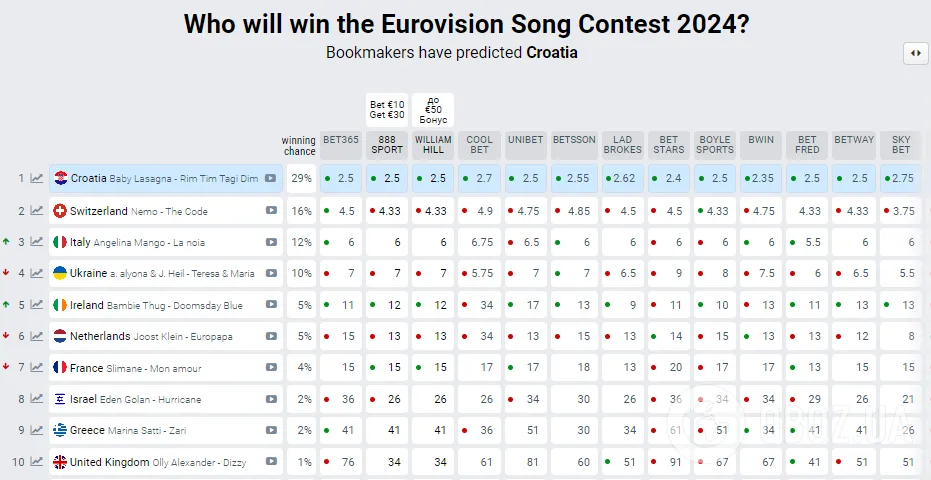Open the Ireland odds history chart icon
The width and height of the screenshot is (931, 480).
coord(37,305)
